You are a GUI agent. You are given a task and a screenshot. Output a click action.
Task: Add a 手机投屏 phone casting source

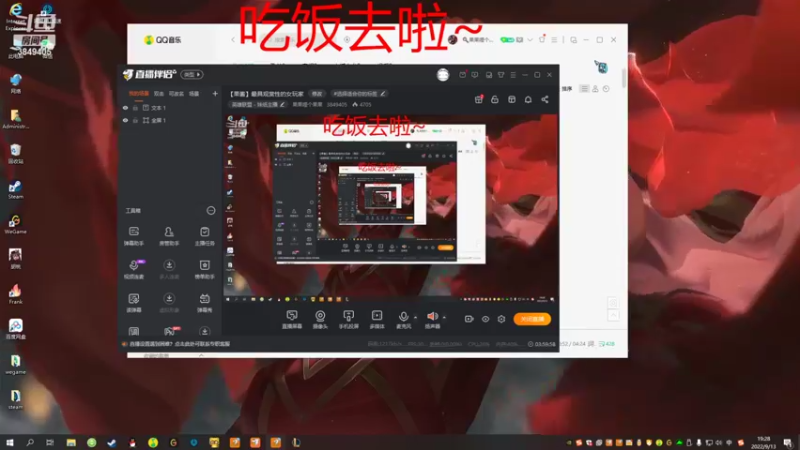(348, 319)
